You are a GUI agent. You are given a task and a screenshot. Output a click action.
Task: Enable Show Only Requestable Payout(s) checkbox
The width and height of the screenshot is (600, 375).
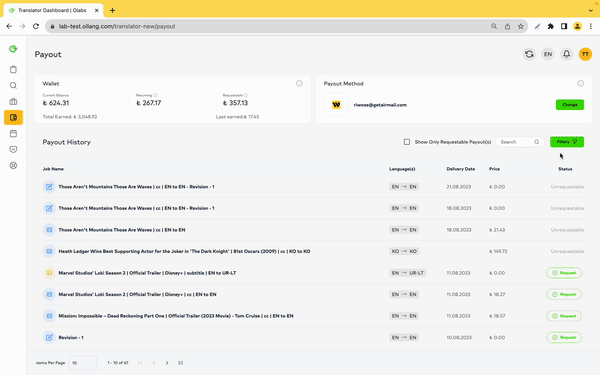407,142
